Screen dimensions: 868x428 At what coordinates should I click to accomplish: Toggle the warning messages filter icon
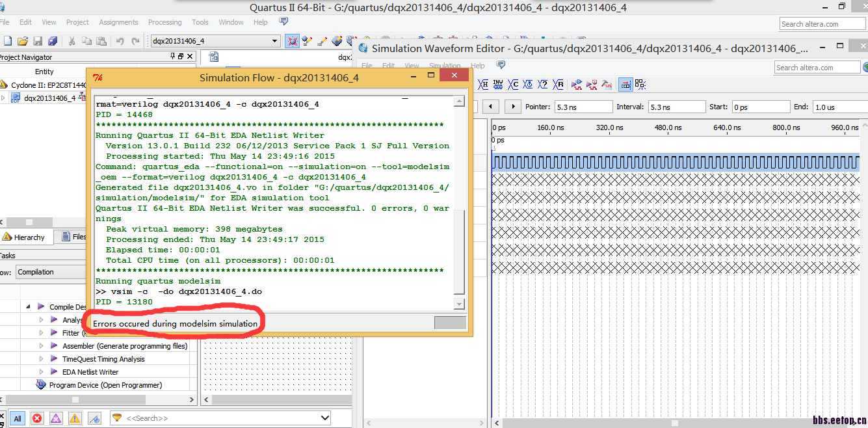click(x=75, y=418)
